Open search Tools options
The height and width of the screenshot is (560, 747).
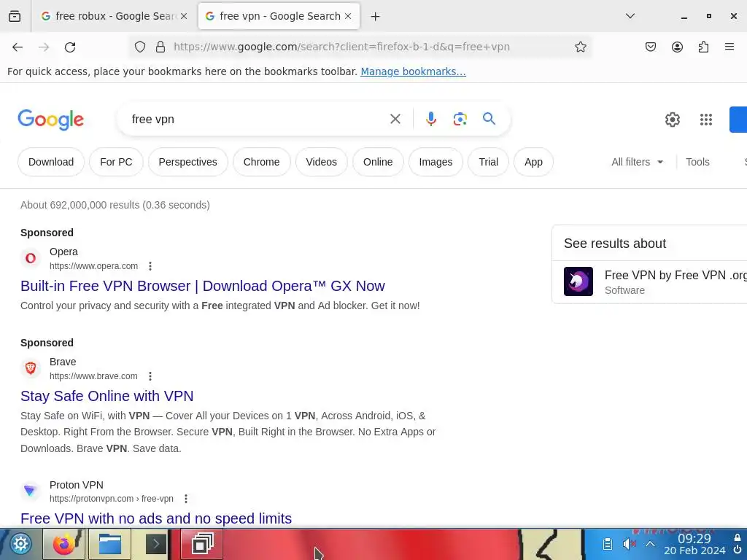[697, 162]
